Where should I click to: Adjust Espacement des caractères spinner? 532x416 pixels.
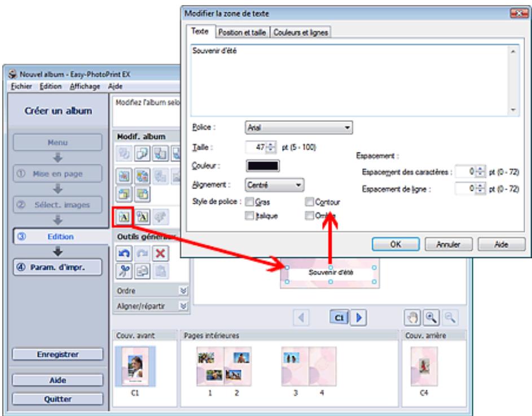[x=480, y=172]
